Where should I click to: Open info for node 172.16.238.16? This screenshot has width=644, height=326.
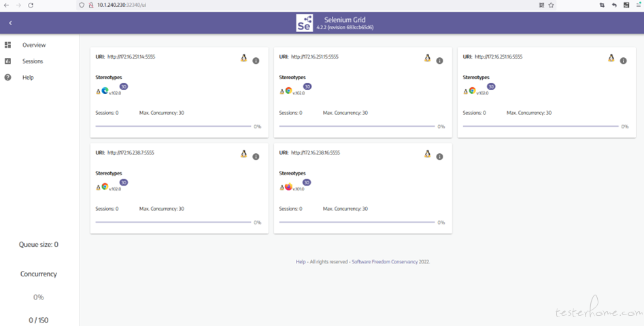pyautogui.click(x=439, y=157)
